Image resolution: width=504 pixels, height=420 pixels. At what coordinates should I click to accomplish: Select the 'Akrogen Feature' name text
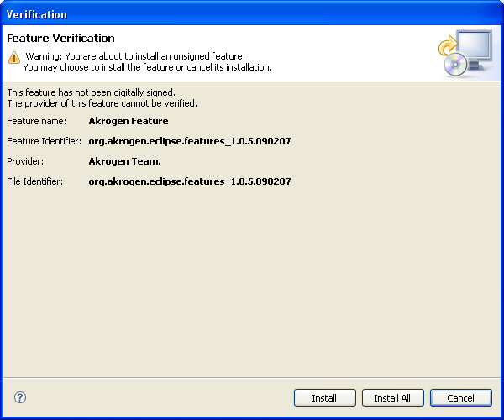coord(129,121)
